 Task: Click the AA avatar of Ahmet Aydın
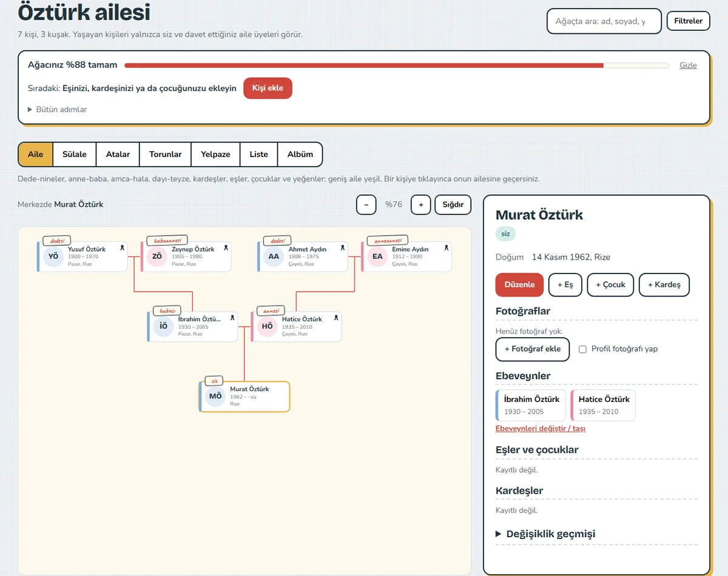point(274,256)
